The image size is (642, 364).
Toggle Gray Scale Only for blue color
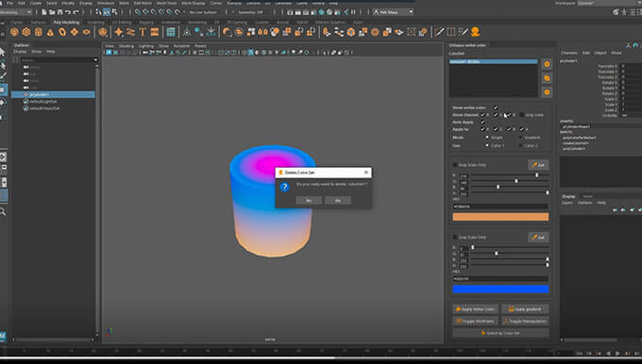pos(455,238)
